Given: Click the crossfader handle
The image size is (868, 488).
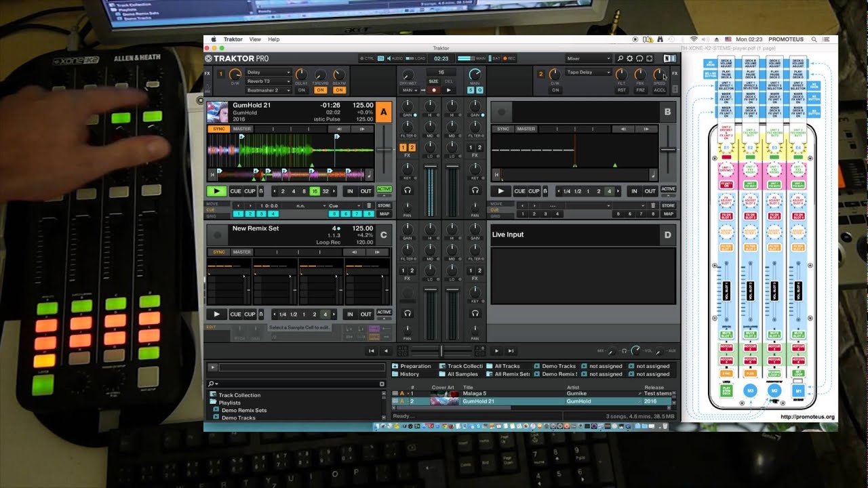Looking at the screenshot, I should pos(441,350).
